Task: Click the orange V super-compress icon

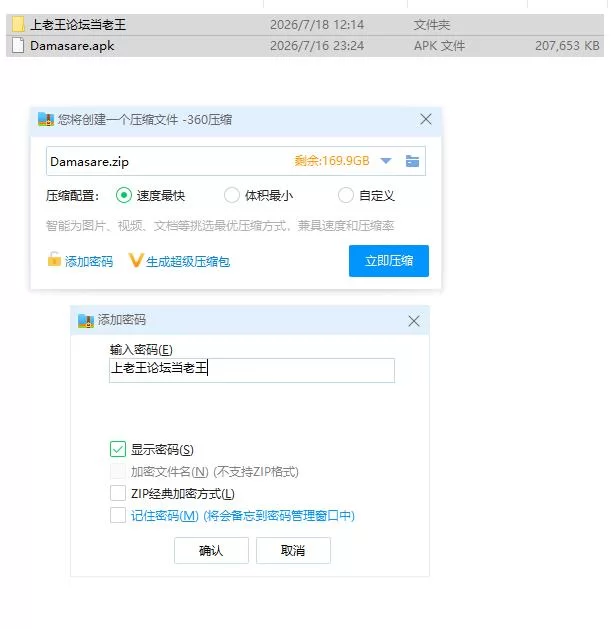Action: [136, 260]
